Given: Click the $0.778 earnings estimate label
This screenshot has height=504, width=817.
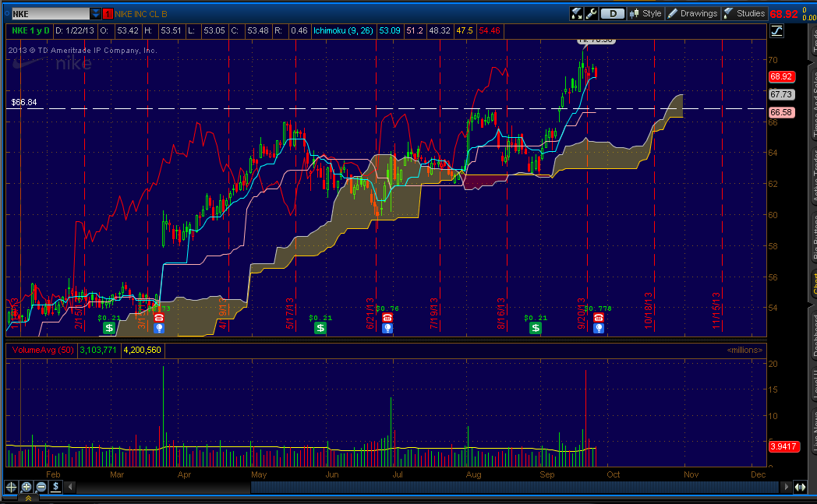Looking at the screenshot, I should tap(598, 308).
